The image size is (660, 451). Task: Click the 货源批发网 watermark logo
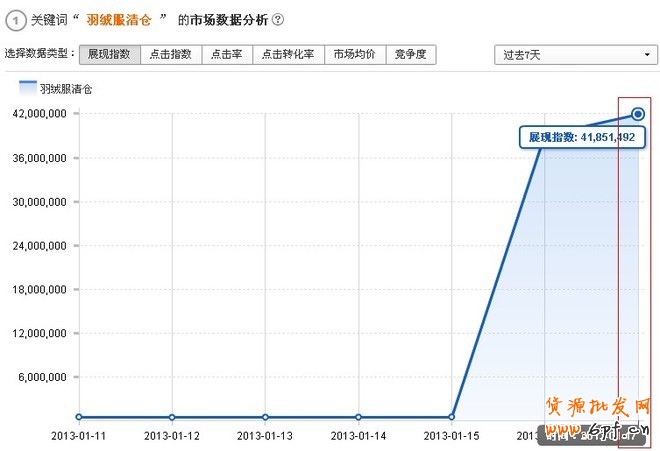point(598,408)
